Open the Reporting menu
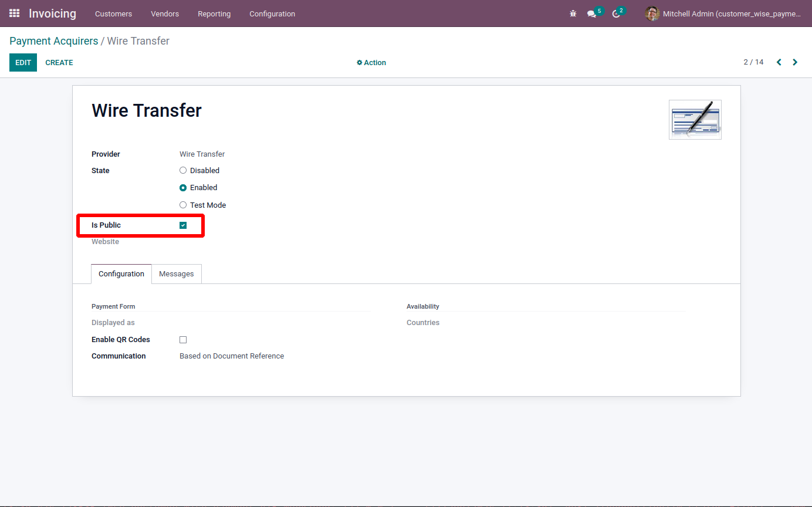 214,13
